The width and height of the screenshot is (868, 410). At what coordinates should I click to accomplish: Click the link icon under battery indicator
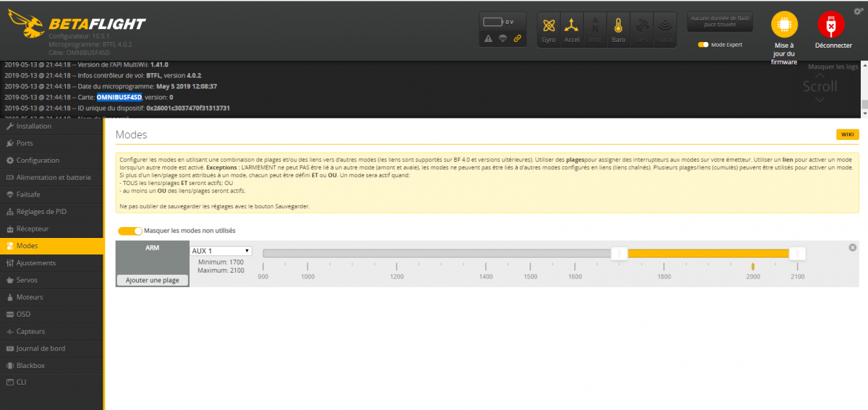pos(517,38)
